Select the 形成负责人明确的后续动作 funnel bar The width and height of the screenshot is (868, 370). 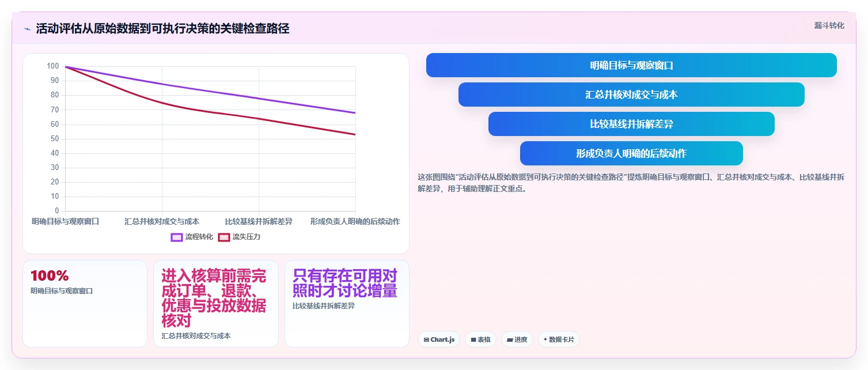(631, 153)
